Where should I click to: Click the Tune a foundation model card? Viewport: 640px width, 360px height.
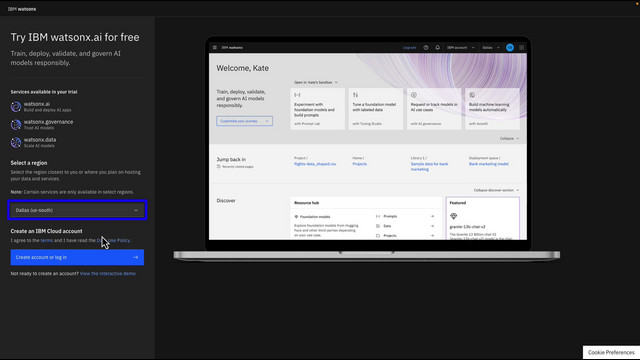(376, 109)
